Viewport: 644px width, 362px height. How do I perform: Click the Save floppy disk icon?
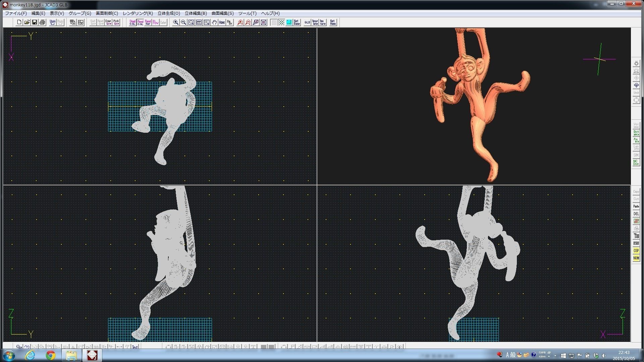coord(35,22)
